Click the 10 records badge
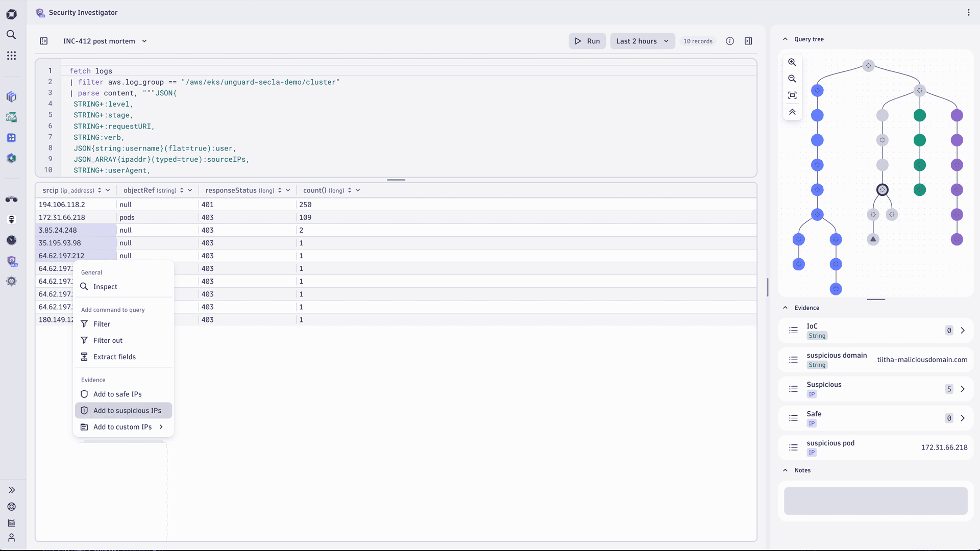Viewport: 980px width, 551px height. point(698,41)
